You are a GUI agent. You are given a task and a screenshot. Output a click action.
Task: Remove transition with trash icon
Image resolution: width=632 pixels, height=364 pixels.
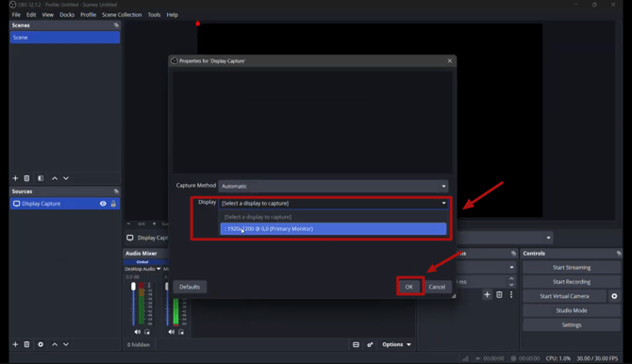tap(499, 294)
